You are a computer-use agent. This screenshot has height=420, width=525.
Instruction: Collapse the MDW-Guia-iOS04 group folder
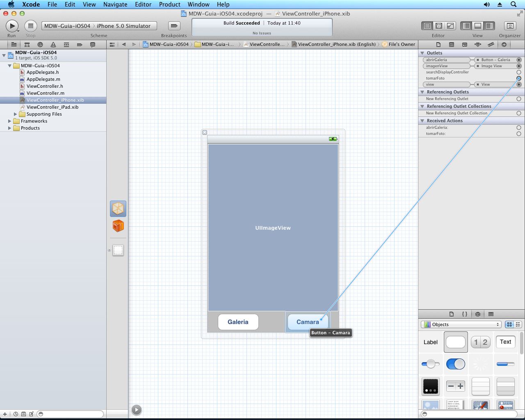click(9, 66)
